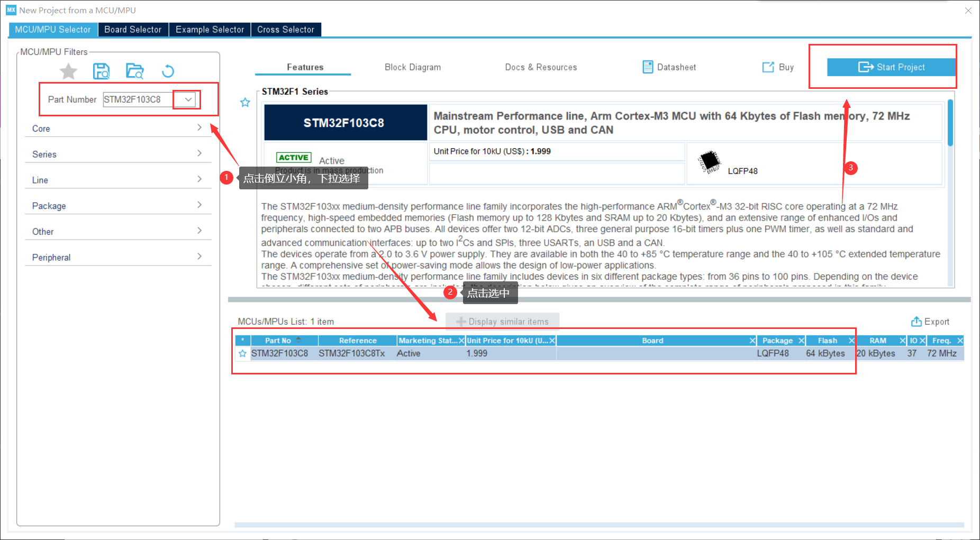Switch to Board Selector tab
This screenshot has width=980, height=540.
pos(133,30)
